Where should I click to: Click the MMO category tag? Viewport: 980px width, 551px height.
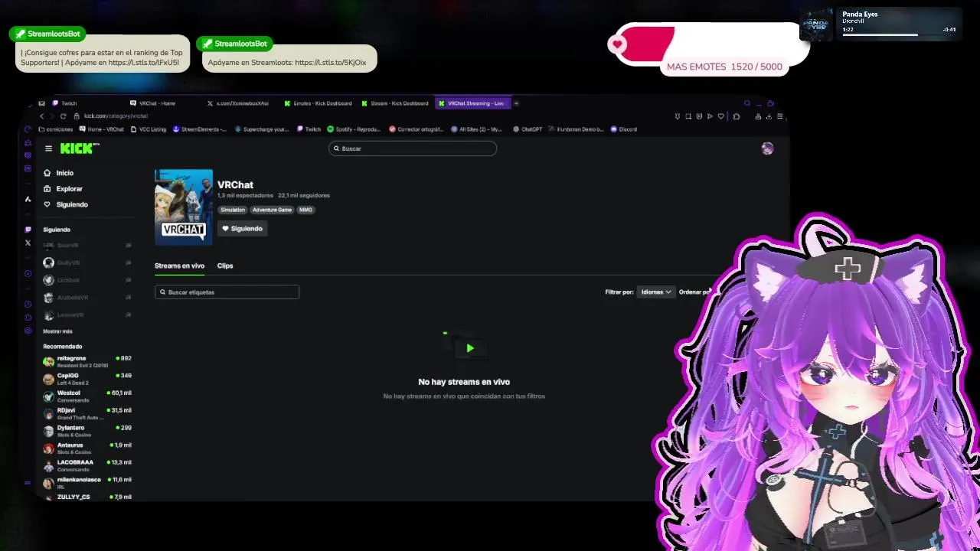pos(305,210)
